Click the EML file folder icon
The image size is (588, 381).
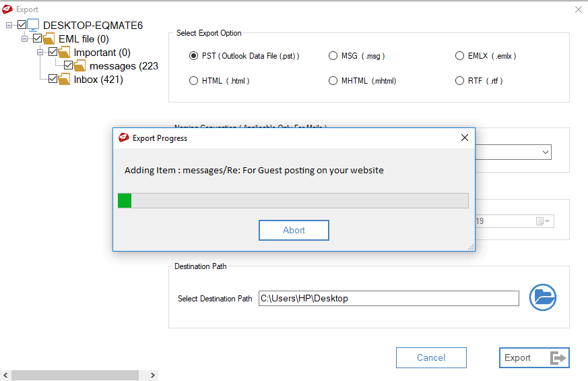(x=48, y=39)
